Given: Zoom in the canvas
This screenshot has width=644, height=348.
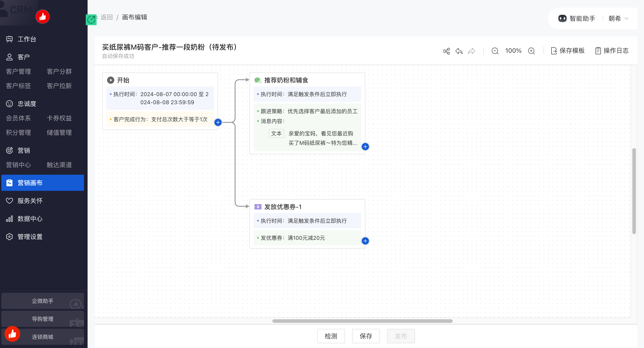Looking at the screenshot, I should 532,51.
